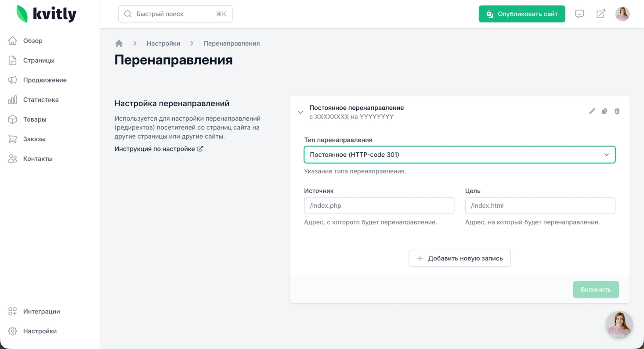Collapse the Постоянное перенаправление entry
644x349 pixels.
click(x=300, y=112)
